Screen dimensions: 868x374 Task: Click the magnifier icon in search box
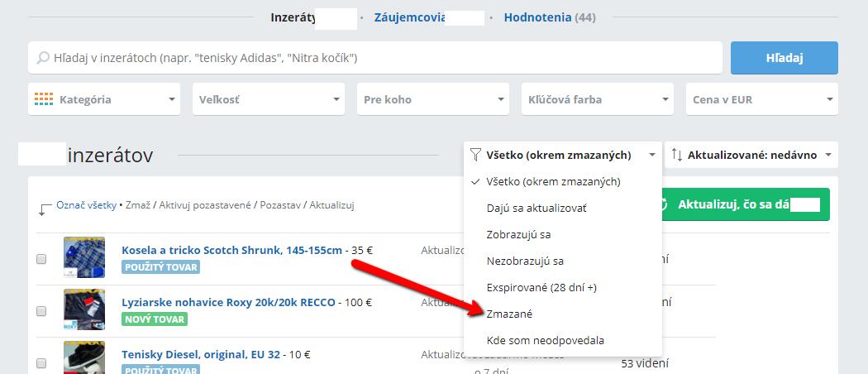pos(43,58)
